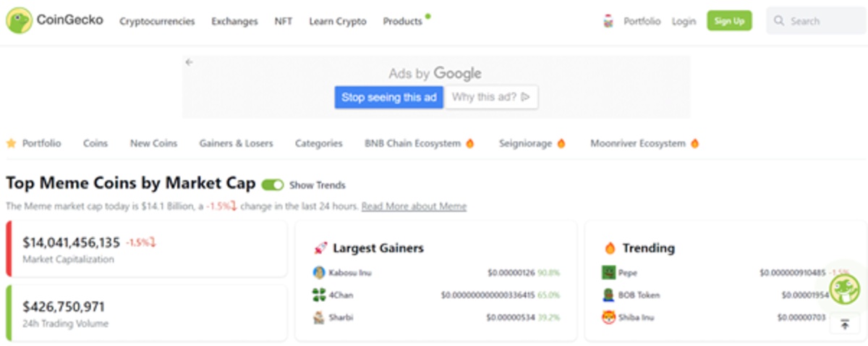868x346 pixels.
Task: Click the 4Chan clover coin icon
Action: point(319,295)
